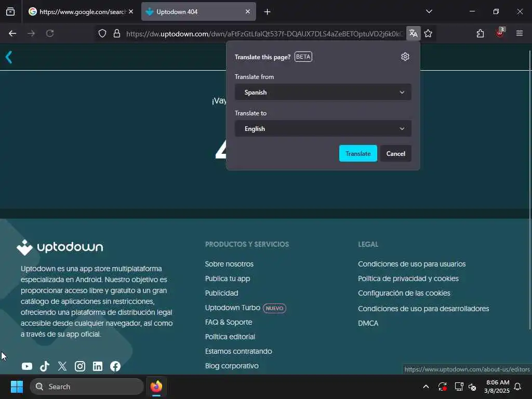Open translation settings gear icon
Screen dimensions: 532x399
[405, 57]
